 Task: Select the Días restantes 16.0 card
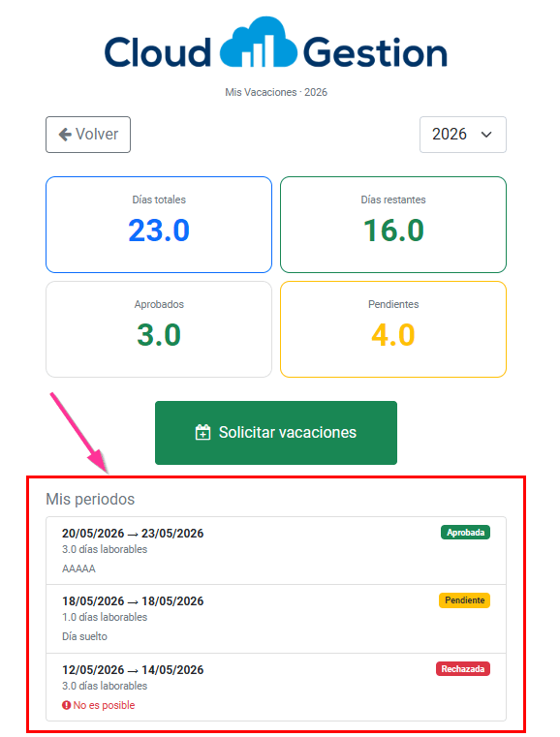[393, 225]
